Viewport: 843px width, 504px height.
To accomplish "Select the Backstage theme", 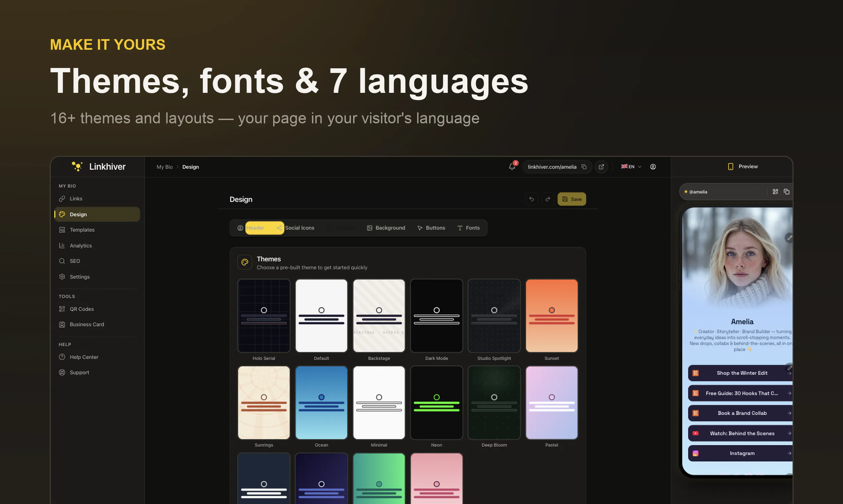I will pos(379,316).
